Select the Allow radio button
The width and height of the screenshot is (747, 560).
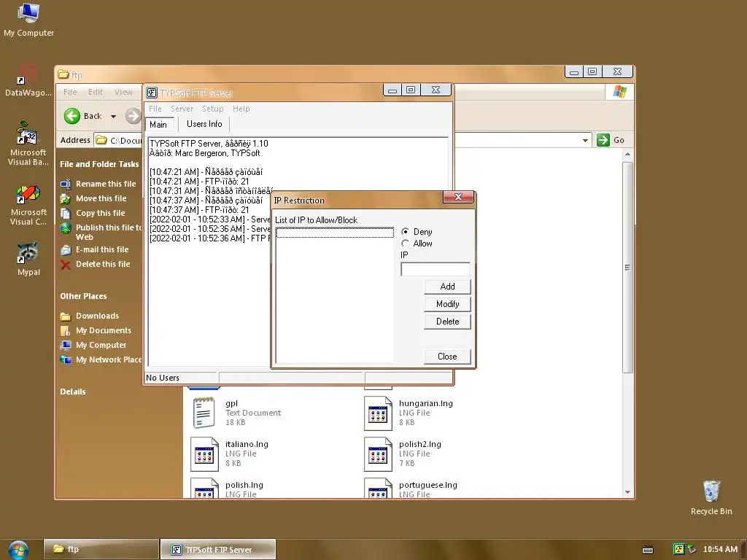click(x=405, y=244)
